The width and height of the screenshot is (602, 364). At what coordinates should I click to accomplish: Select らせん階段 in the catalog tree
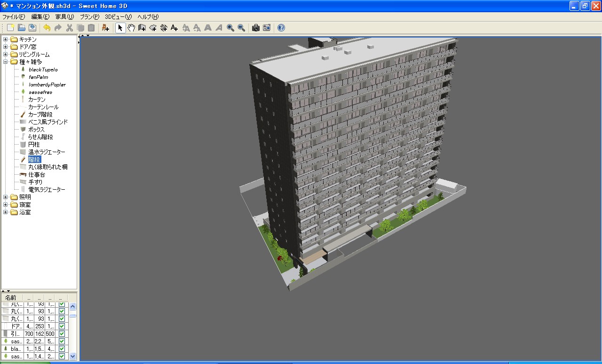coord(40,137)
